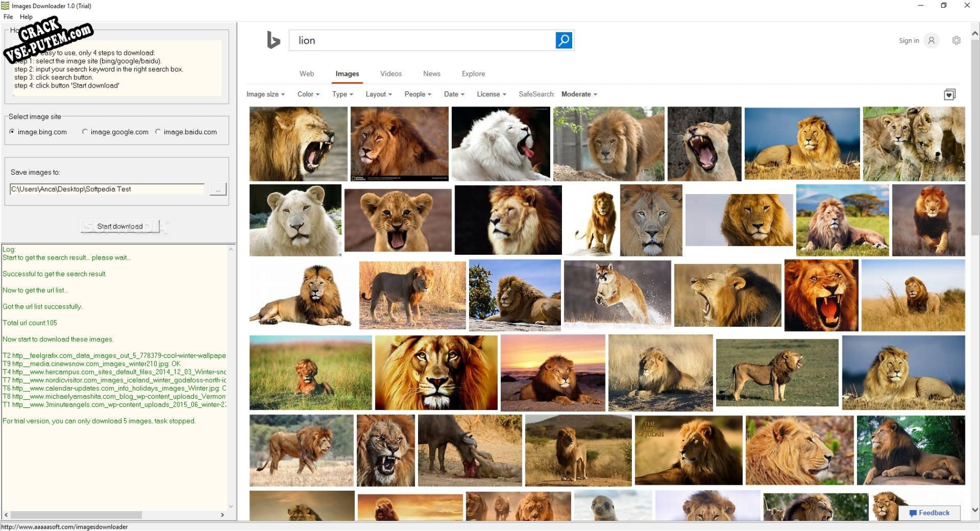Screen dimensions: 980x531
Task: Switch to the Videos tab
Action: point(391,74)
